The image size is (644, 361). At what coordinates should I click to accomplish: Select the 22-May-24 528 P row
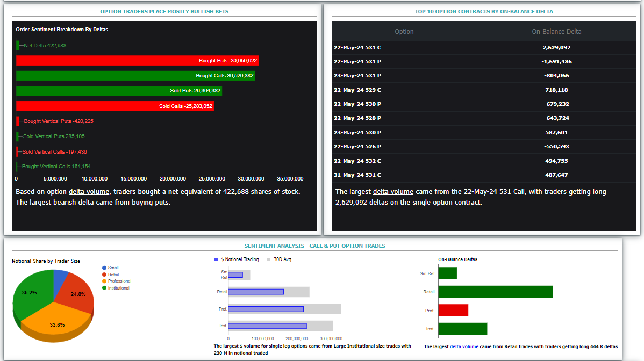pyautogui.click(x=484, y=118)
